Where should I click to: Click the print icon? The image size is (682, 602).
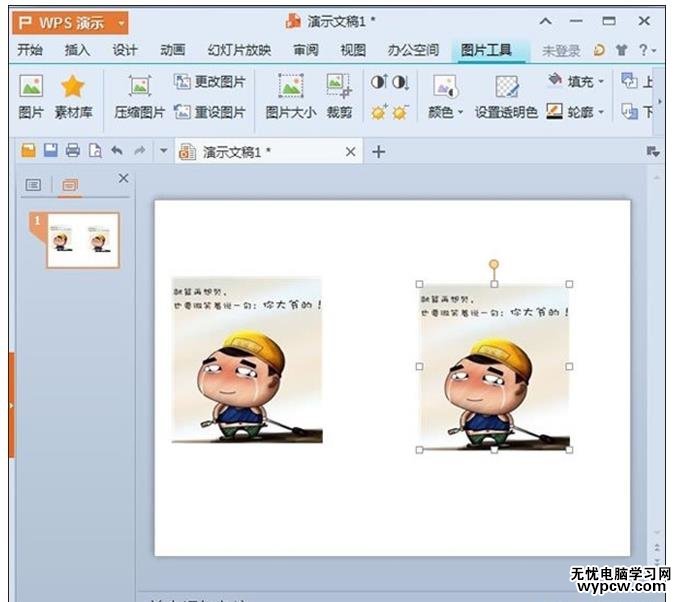(73, 150)
